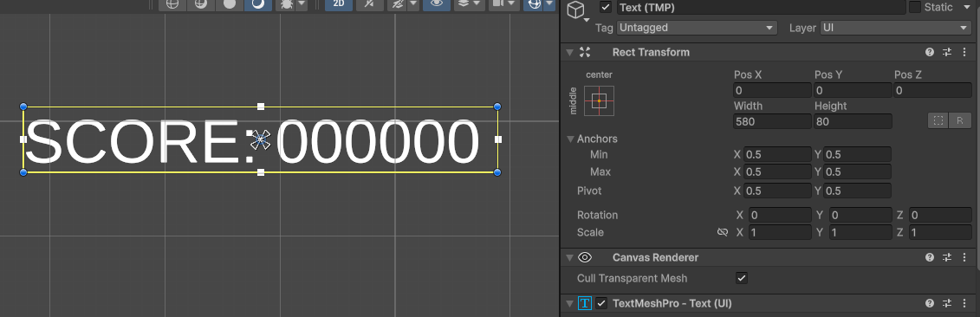Toggle the blueprint mode dotted-rectangle button

point(938,121)
